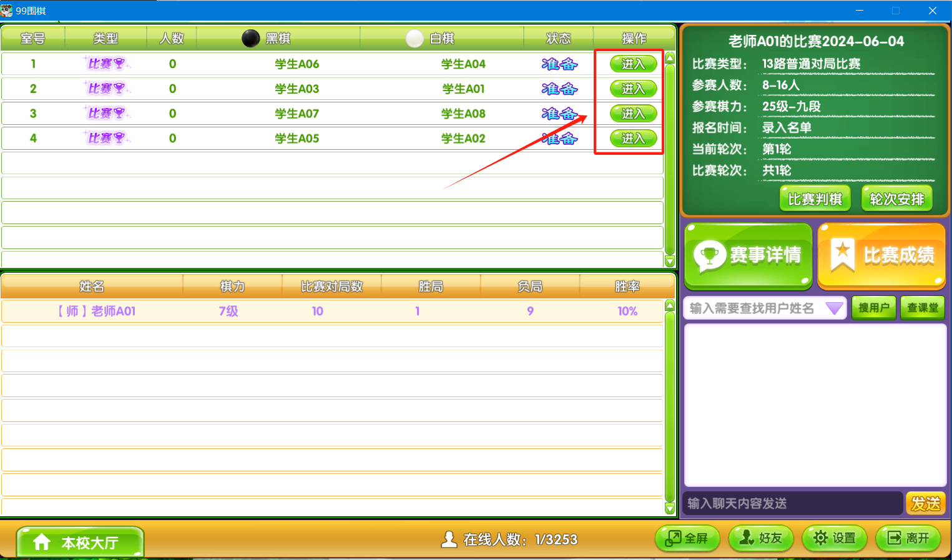This screenshot has height=560, width=952.
Task: Focus the chat message input field
Action: tap(793, 503)
